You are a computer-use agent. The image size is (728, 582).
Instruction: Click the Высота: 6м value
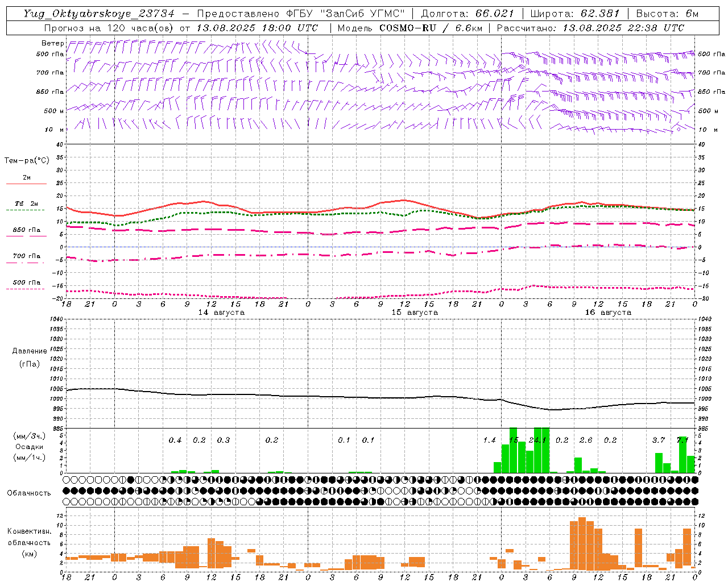coord(667,14)
